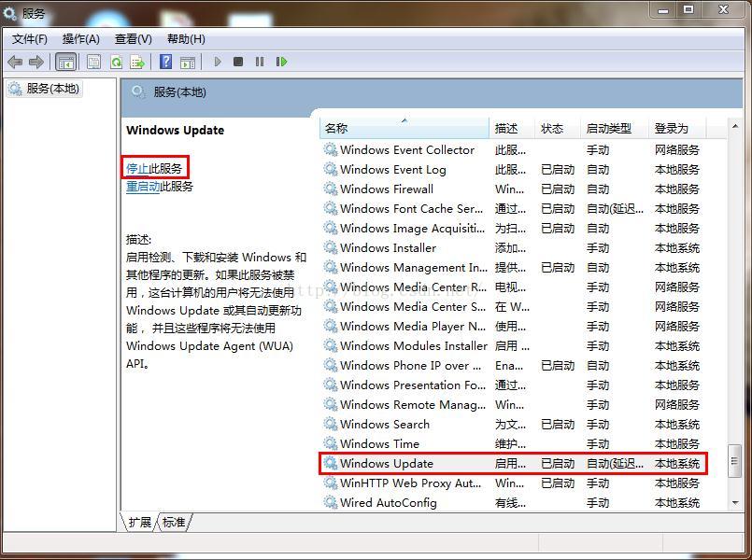Viewport: 752px width, 560px height.
Task: Select the Windows Image Acquisition service
Action: pyautogui.click(x=513, y=229)
